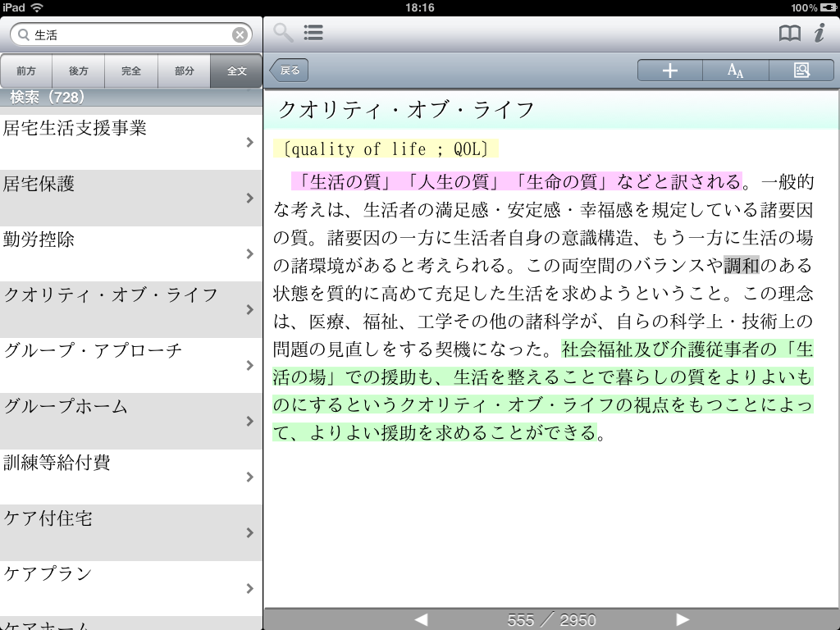Clear the search field text
840x630 pixels.
click(240, 34)
